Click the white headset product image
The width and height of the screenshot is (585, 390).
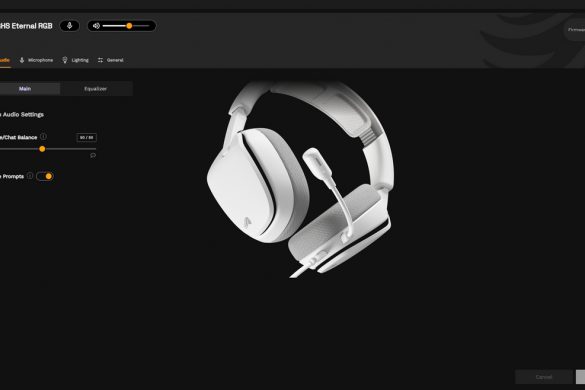coord(300,179)
